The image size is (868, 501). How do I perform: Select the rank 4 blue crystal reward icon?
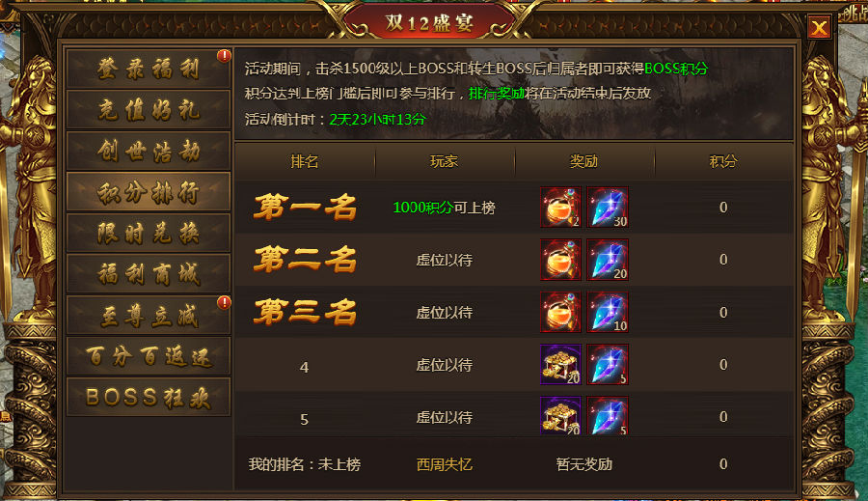click(608, 364)
